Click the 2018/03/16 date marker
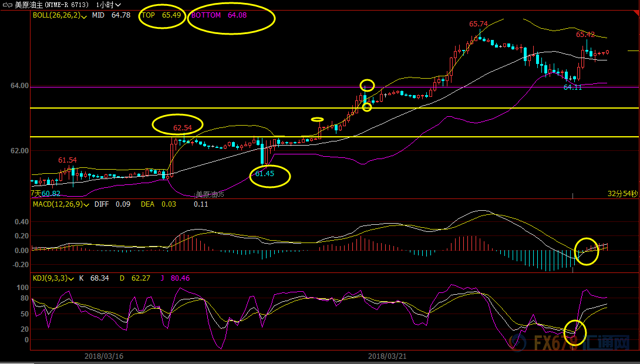 104,356
